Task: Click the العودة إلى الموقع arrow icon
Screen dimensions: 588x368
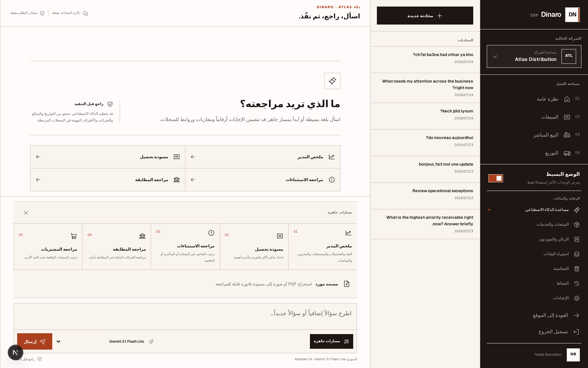Action: pos(576,315)
